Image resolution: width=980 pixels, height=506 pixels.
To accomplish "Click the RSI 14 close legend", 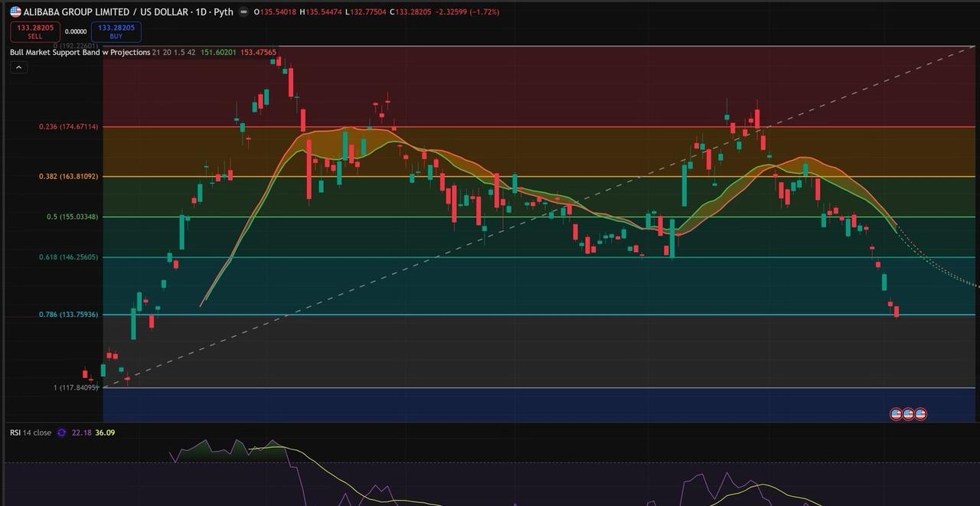I will coord(31,433).
